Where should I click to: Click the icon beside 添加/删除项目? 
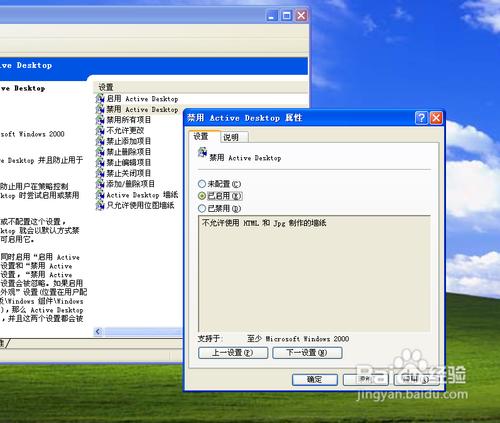click(100, 184)
